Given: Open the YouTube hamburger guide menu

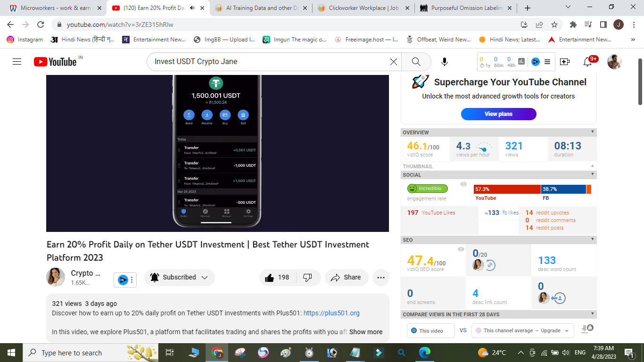Looking at the screenshot, I should [17, 61].
